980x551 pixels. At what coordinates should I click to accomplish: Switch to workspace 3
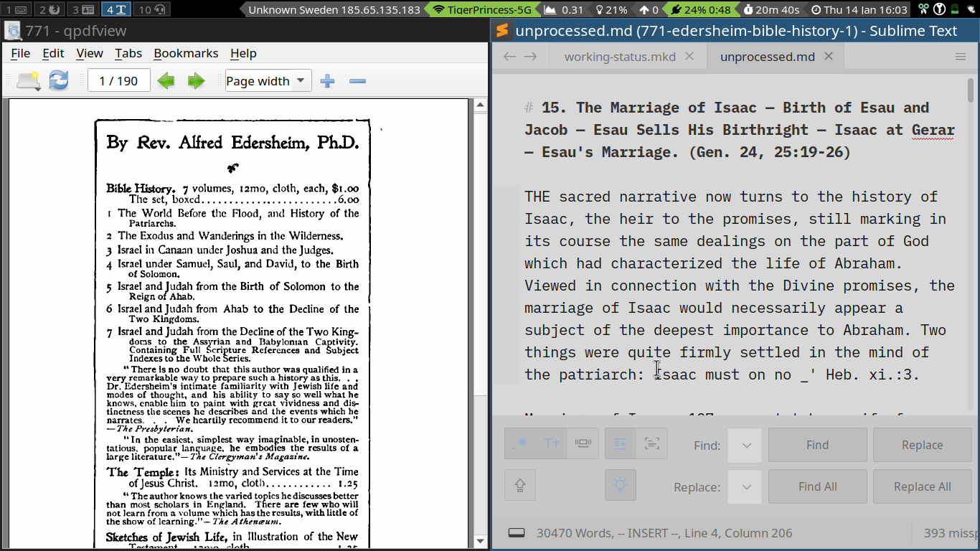[x=83, y=9]
